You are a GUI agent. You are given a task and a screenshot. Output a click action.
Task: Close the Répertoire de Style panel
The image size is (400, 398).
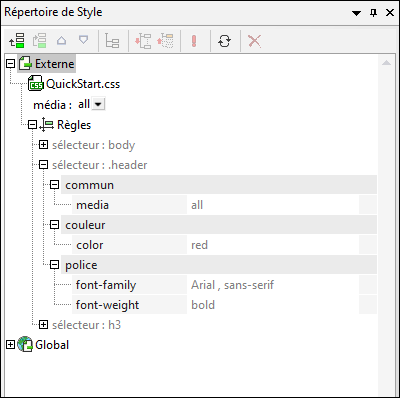tap(390, 13)
